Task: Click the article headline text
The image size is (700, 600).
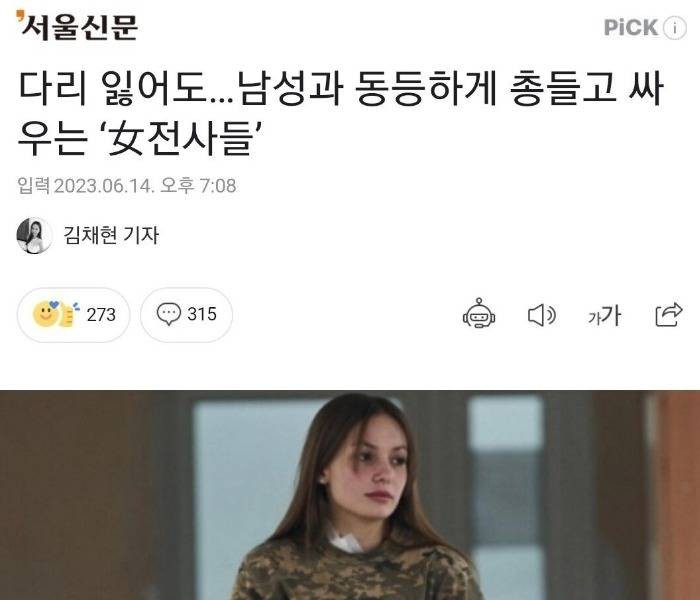Action: 341,114
